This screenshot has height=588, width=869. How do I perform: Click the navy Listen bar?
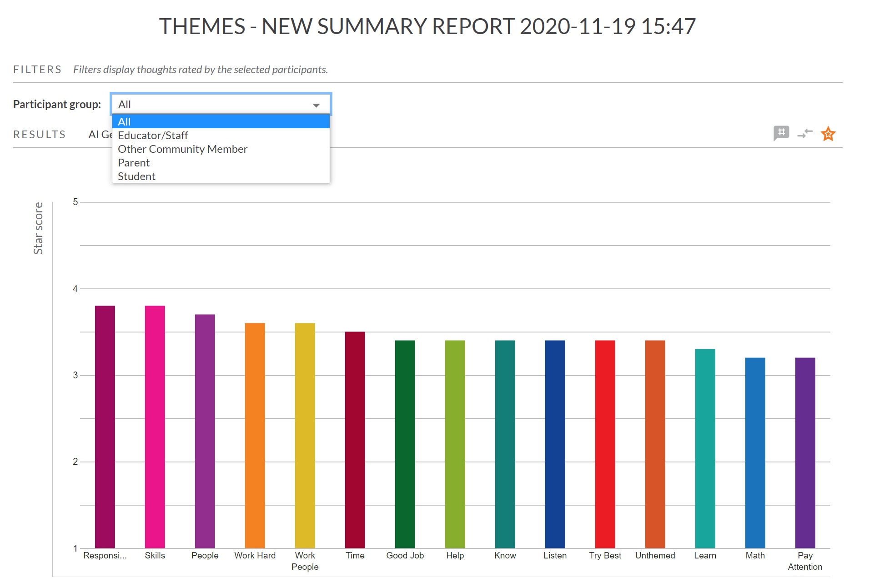tap(555, 444)
